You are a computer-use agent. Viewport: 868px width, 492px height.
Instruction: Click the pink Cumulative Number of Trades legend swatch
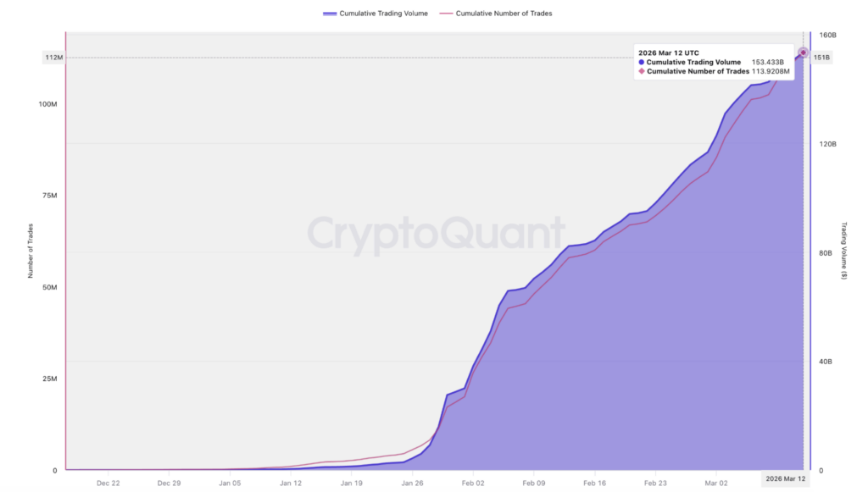pos(444,14)
